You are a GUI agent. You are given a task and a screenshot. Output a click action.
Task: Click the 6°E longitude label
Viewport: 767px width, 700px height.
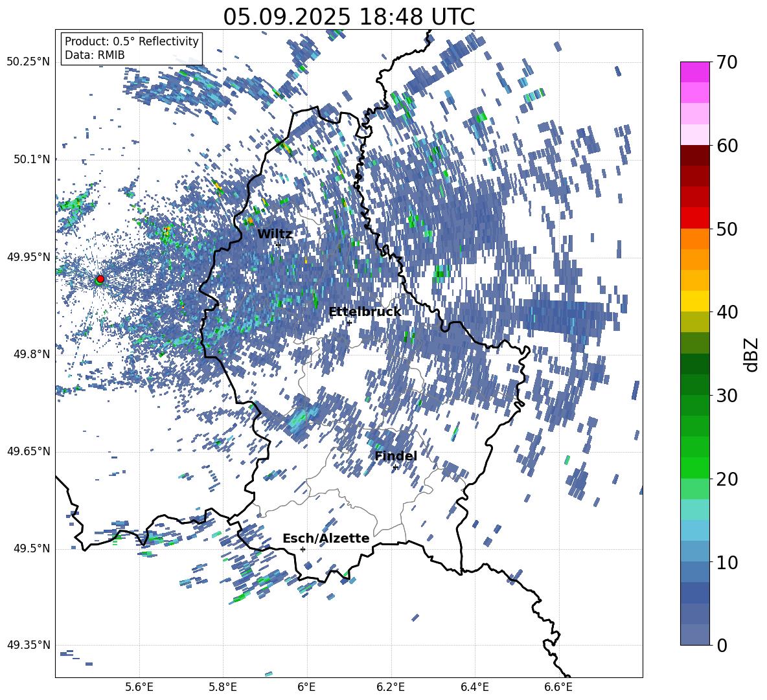[306, 687]
